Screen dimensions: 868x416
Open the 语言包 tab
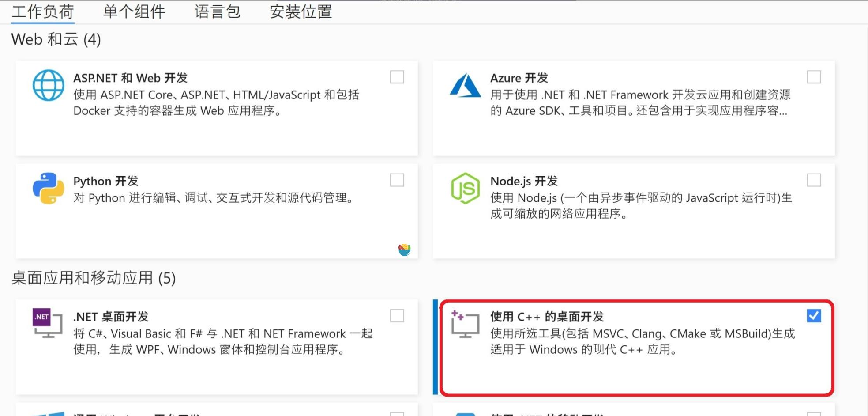tap(218, 12)
